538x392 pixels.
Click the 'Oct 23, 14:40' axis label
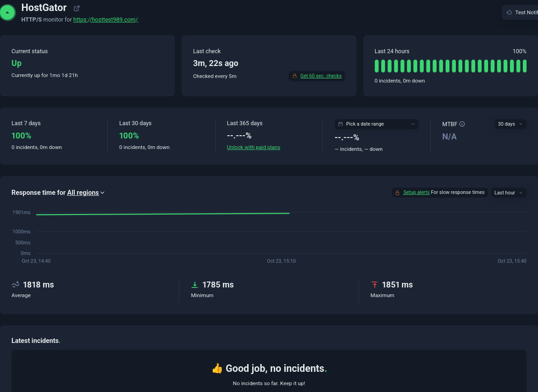pyautogui.click(x=36, y=261)
